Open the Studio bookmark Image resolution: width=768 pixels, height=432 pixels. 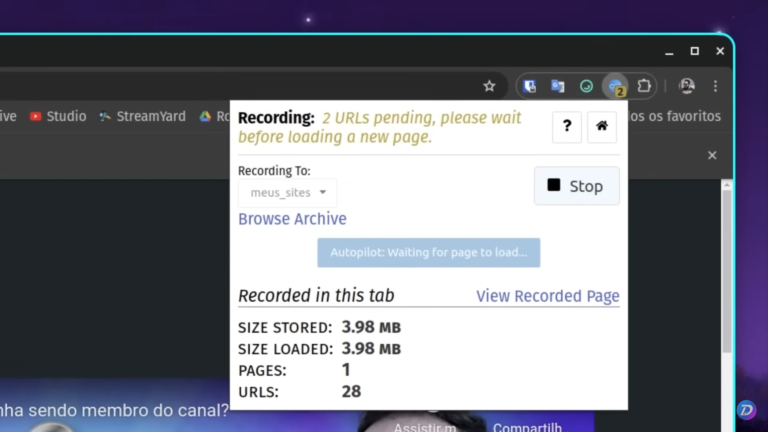pos(58,116)
